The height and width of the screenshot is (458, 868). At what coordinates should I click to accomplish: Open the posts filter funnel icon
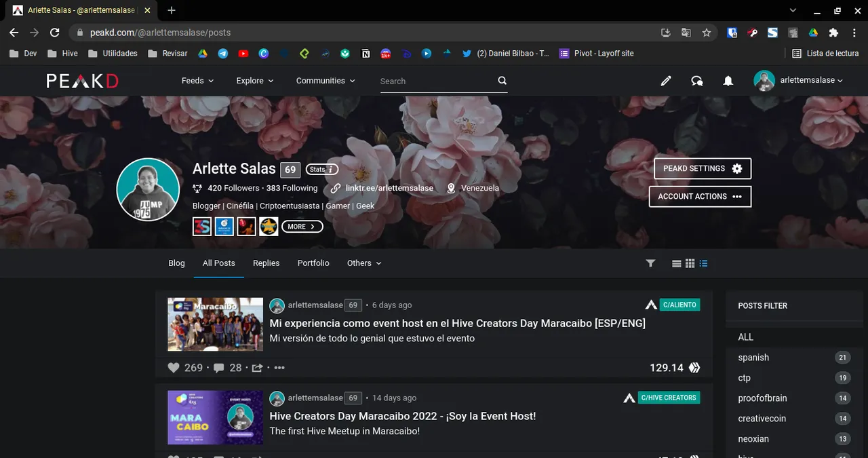point(650,263)
